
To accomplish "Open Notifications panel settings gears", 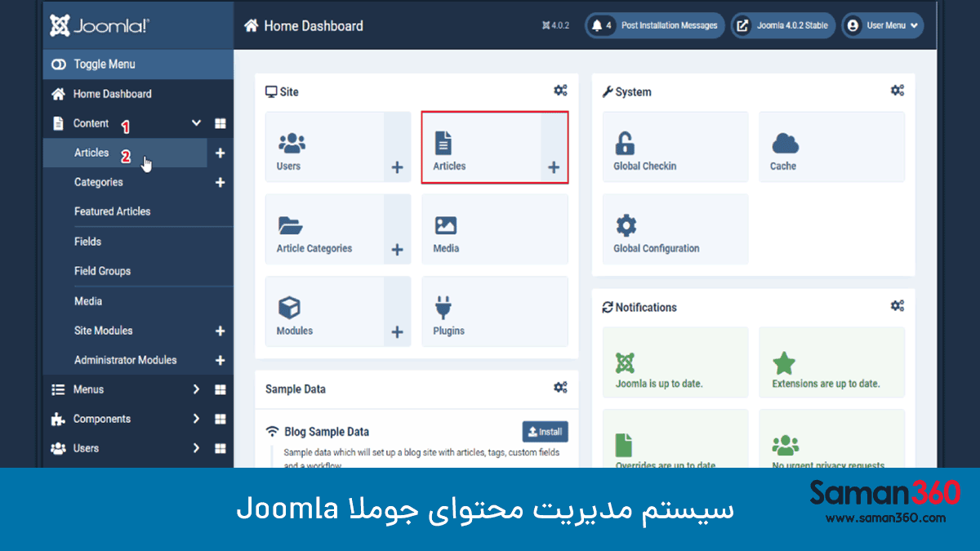I will click(898, 306).
